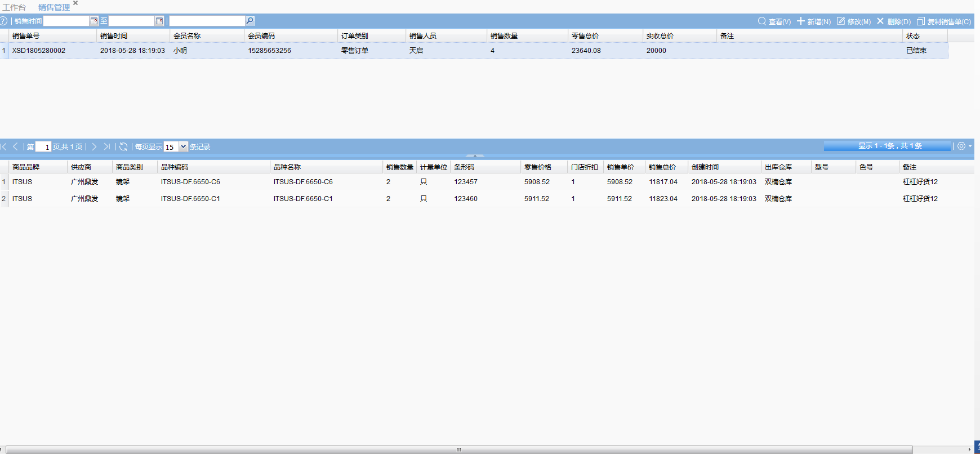Go to the previous page
This screenshot has width=980, height=454.
(x=15, y=146)
